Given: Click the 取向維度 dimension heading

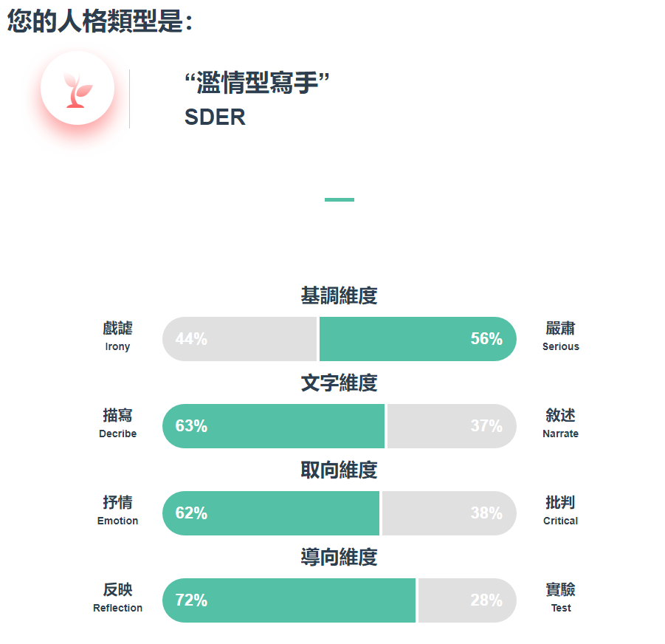Looking at the screenshot, I should (x=340, y=470).
